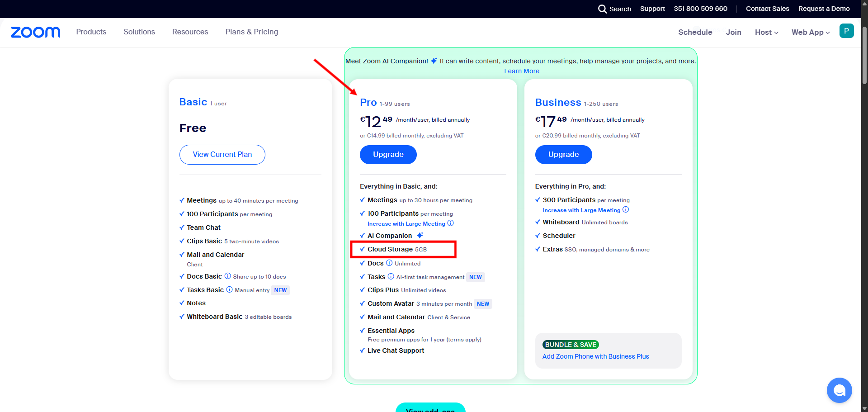Viewport: 868px width, 412px height.
Task: Click the Zoom logo
Action: coord(35,32)
